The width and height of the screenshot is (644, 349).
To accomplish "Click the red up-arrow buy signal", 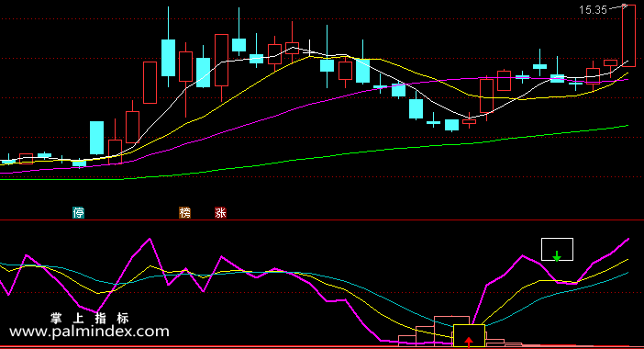I will click(x=469, y=342).
